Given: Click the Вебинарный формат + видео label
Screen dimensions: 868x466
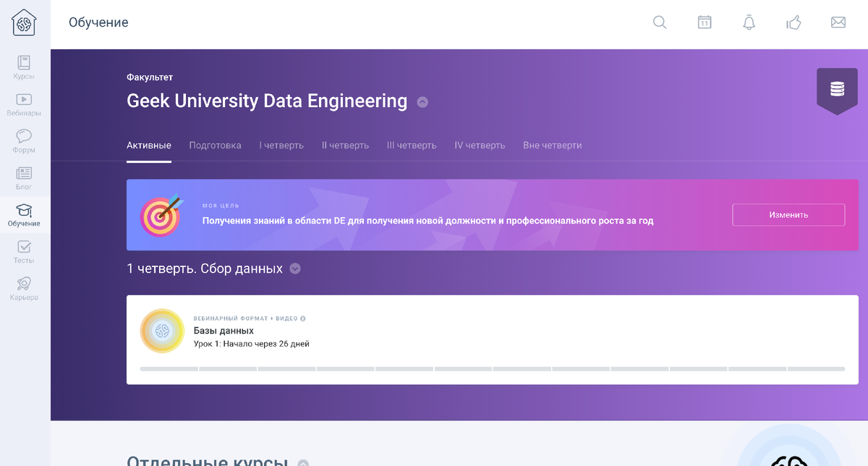Looking at the screenshot, I should tap(245, 318).
